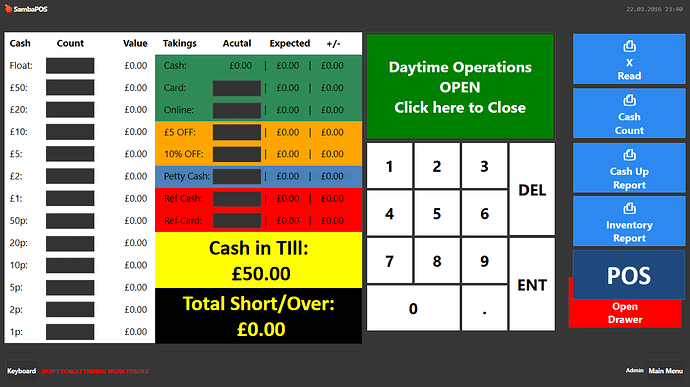The image size is (690, 387).
Task: Tap keypad number 1
Action: point(389,166)
